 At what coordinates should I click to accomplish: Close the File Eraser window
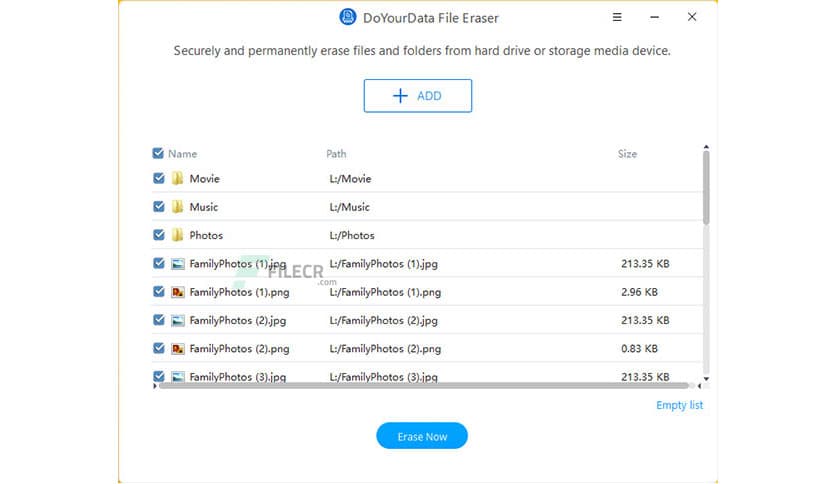692,17
